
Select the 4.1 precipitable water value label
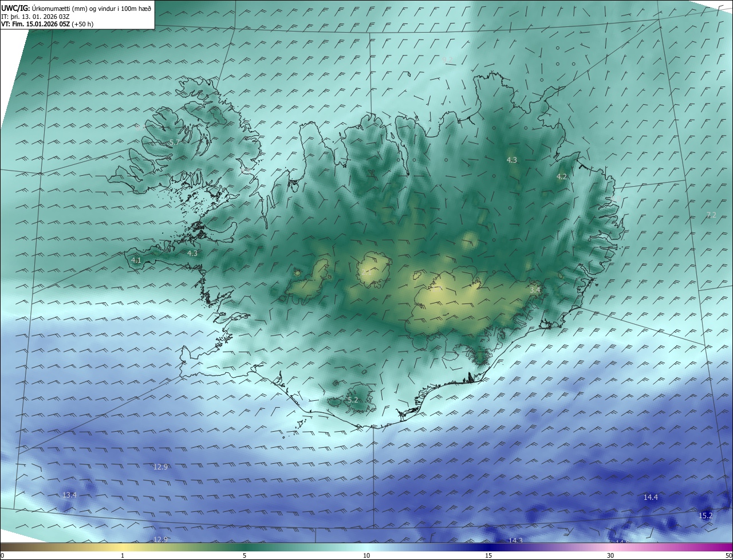pos(136,261)
